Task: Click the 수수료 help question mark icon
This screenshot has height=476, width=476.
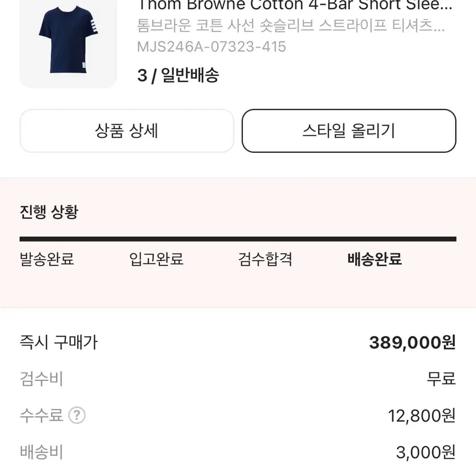Action: (x=77, y=415)
